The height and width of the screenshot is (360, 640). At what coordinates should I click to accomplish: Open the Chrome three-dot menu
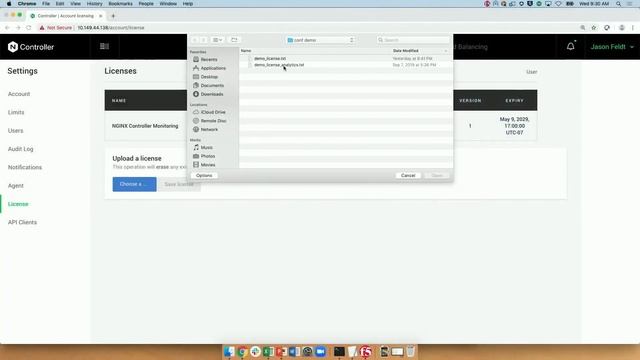(633, 28)
